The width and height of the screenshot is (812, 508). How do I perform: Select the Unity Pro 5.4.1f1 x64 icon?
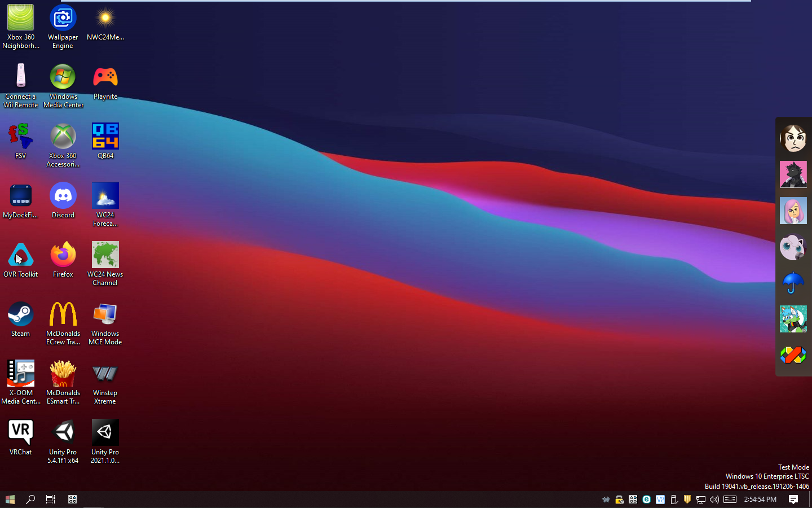[x=63, y=441]
